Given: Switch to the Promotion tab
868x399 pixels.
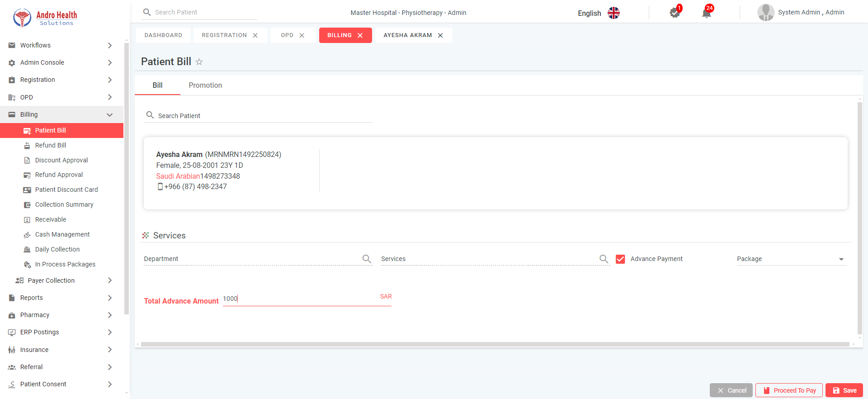Looking at the screenshot, I should coord(205,85).
